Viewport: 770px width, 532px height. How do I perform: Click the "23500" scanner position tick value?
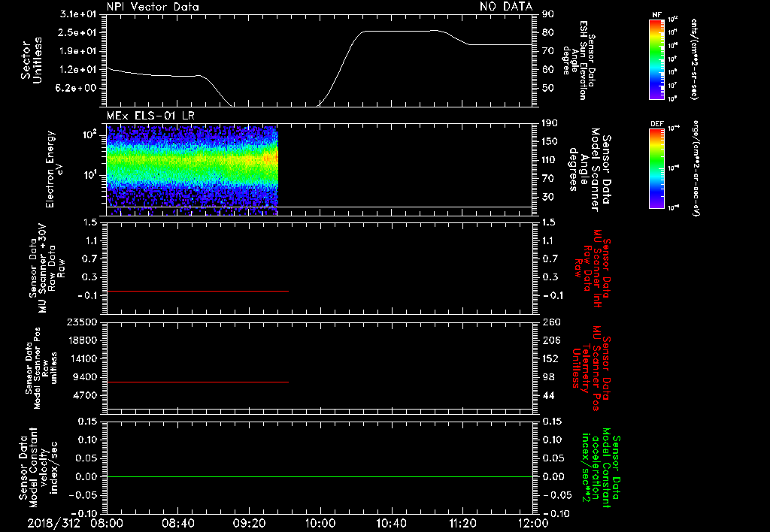(81, 322)
